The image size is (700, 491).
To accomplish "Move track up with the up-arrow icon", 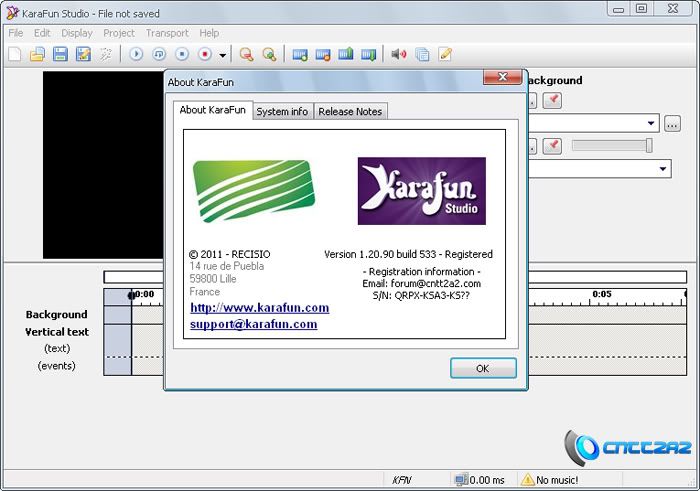I will (x=346, y=54).
